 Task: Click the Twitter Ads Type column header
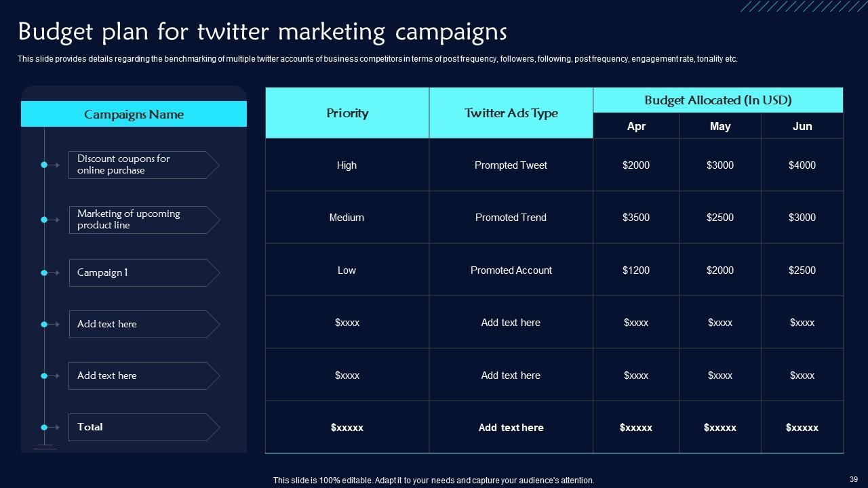pos(511,113)
